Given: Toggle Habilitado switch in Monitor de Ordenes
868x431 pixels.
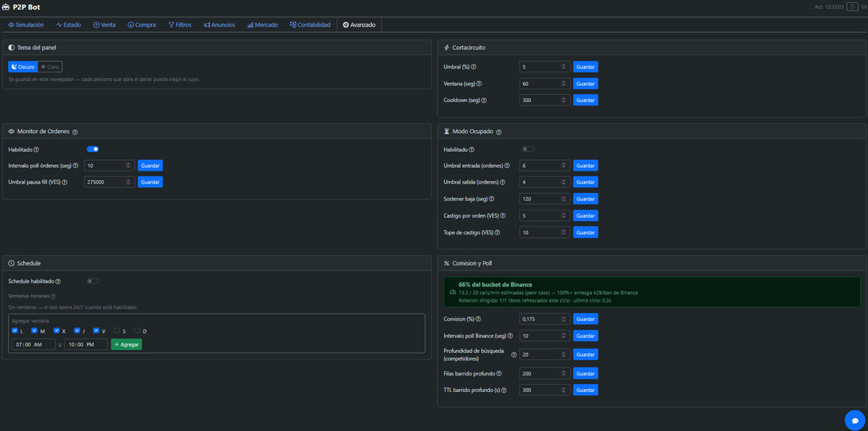Looking at the screenshot, I should coord(93,149).
